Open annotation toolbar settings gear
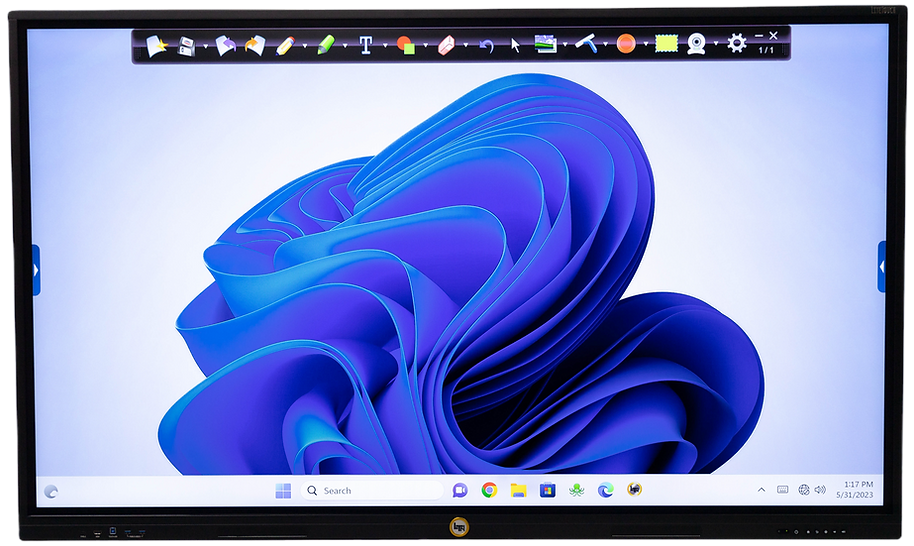The height and width of the screenshot is (546, 914). [x=737, y=43]
